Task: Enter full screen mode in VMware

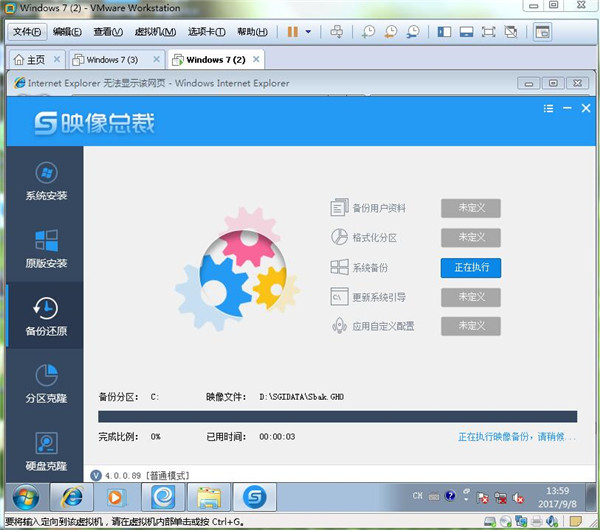Action: coord(488,32)
